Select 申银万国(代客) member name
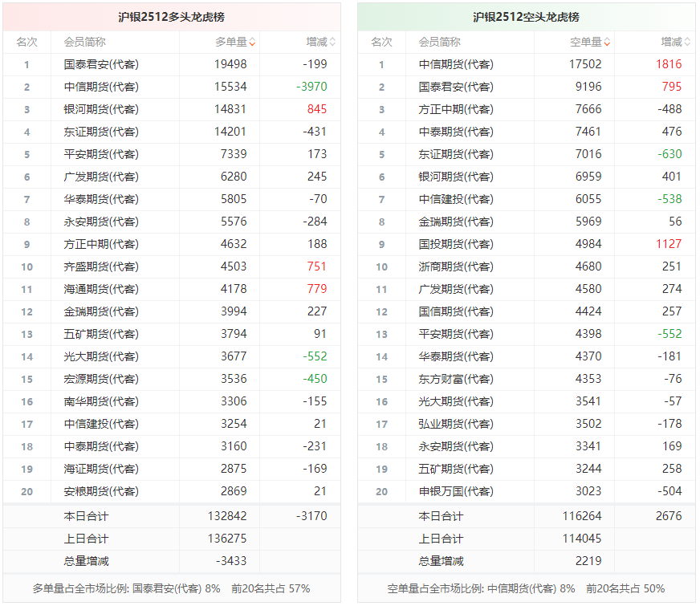 pyautogui.click(x=456, y=491)
